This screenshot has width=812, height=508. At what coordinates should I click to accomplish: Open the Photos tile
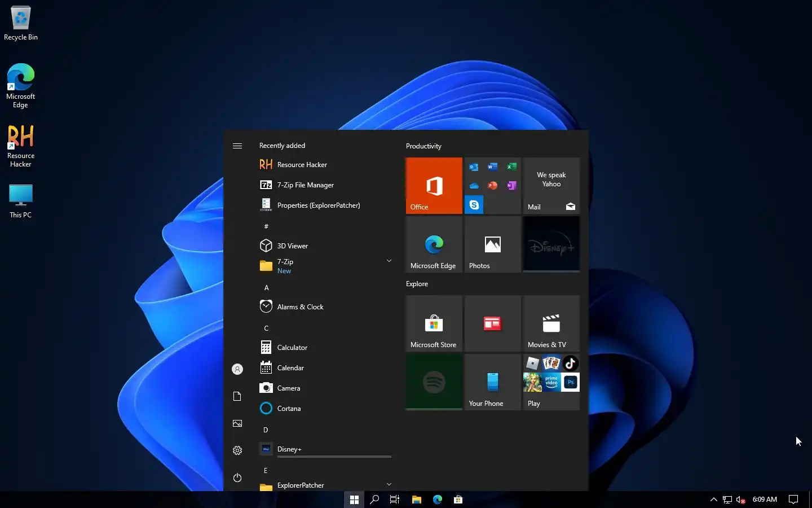(x=493, y=244)
